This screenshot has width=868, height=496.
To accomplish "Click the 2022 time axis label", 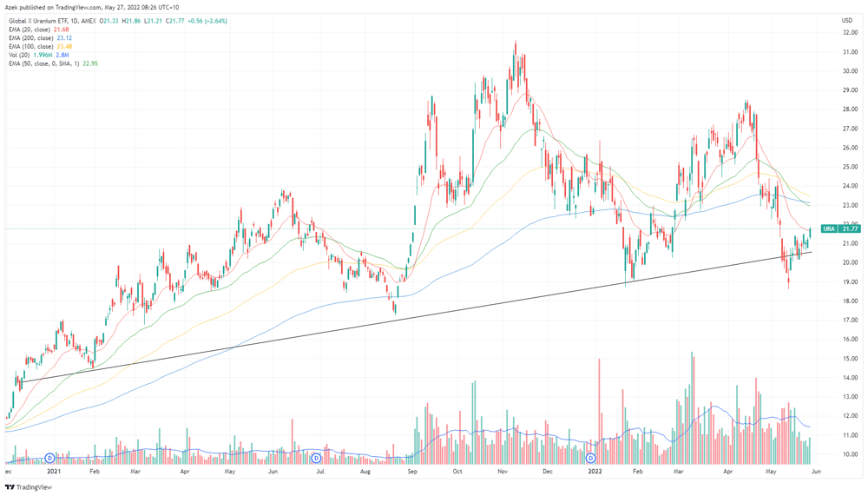I will [595, 472].
